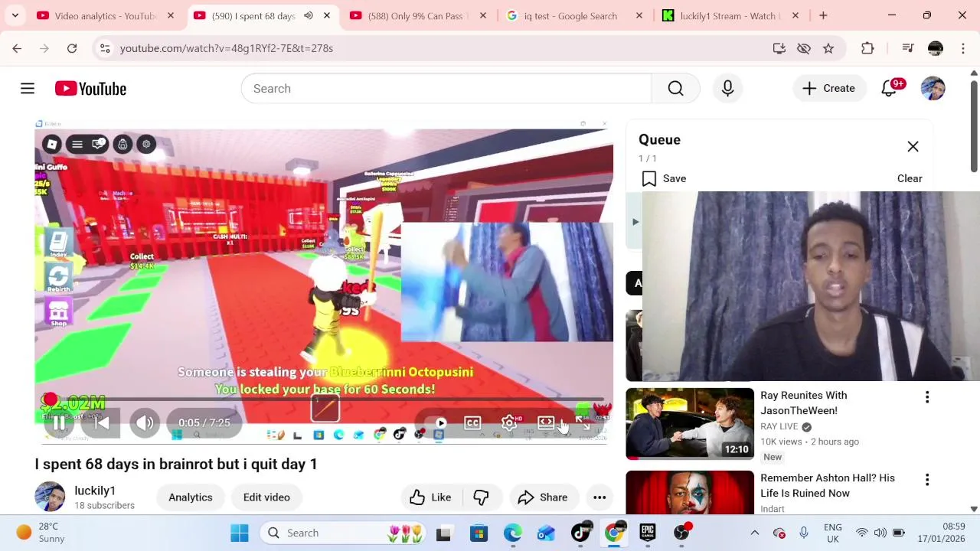Open the player settings gear menu
Image resolution: width=980 pixels, height=551 pixels.
pyautogui.click(x=509, y=422)
